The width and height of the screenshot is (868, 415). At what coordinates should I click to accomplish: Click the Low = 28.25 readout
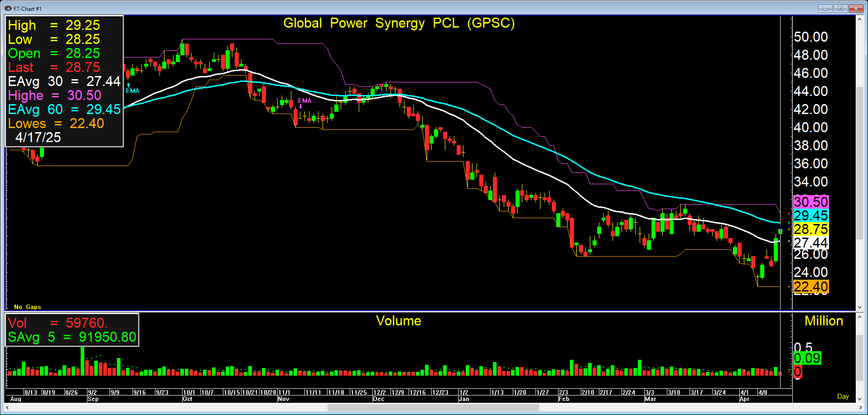[54, 39]
